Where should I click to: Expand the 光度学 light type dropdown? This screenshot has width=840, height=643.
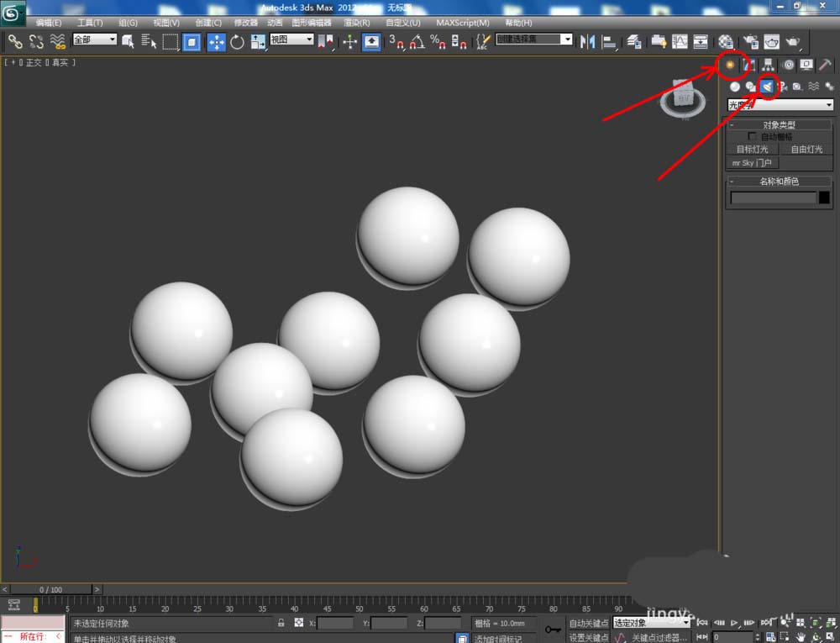click(x=780, y=105)
